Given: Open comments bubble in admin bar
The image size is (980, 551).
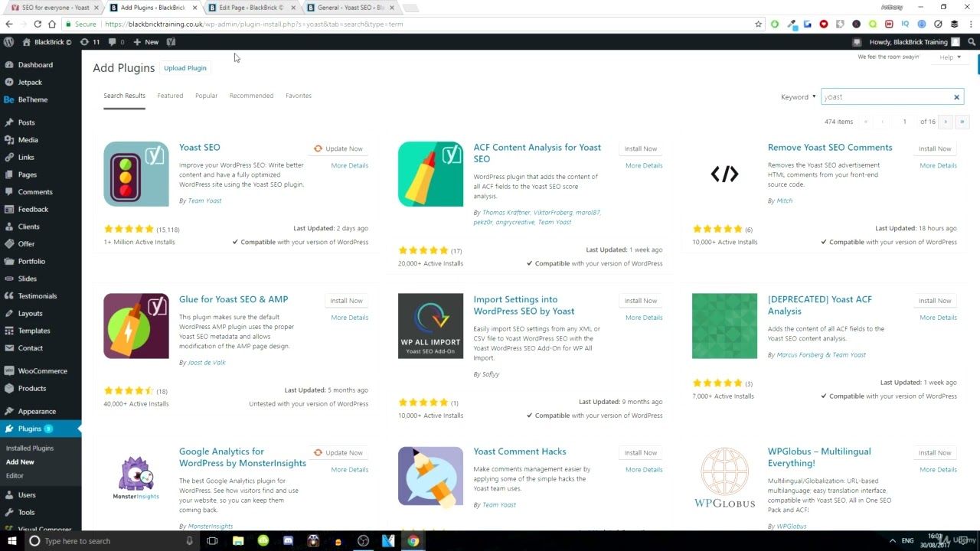Looking at the screenshot, I should [x=116, y=42].
